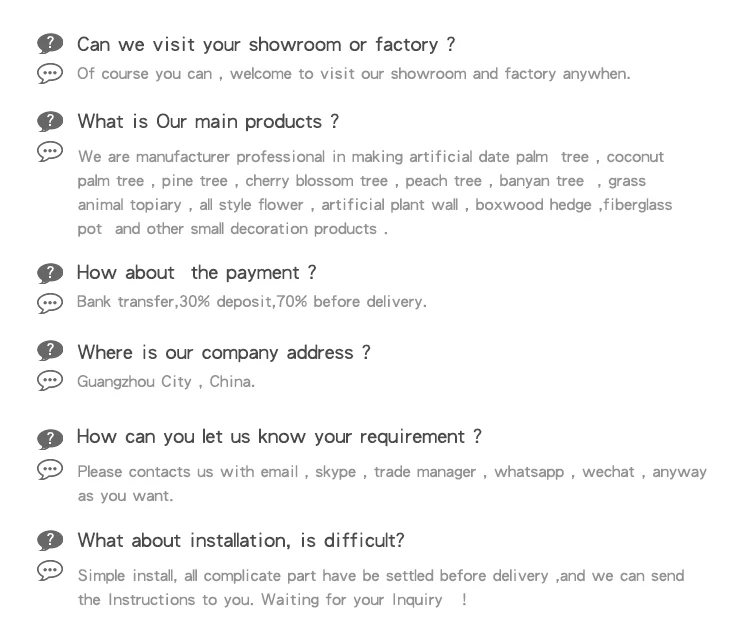
Task: Select the 'What is Our main products' heading
Action: pos(208,122)
